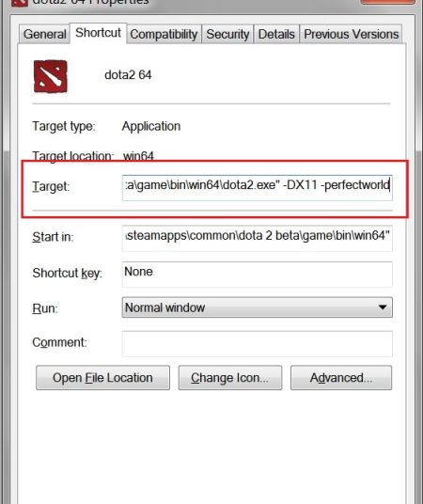Open the Change Icon dialog
423x504 pixels.
pyautogui.click(x=230, y=378)
